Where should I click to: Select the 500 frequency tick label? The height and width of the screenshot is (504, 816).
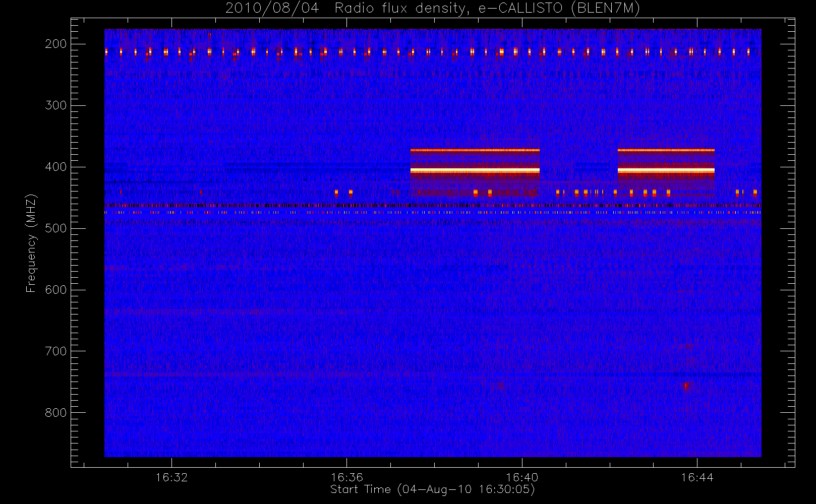[x=56, y=228]
